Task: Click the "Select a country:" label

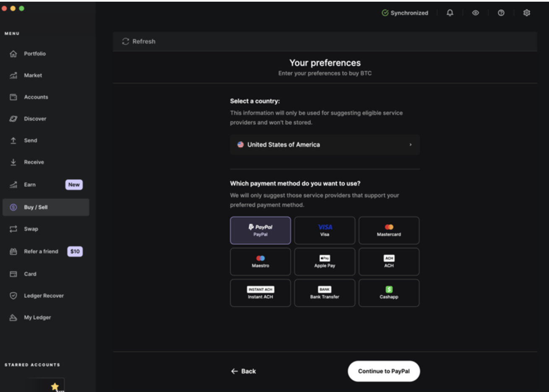Action: point(255,101)
